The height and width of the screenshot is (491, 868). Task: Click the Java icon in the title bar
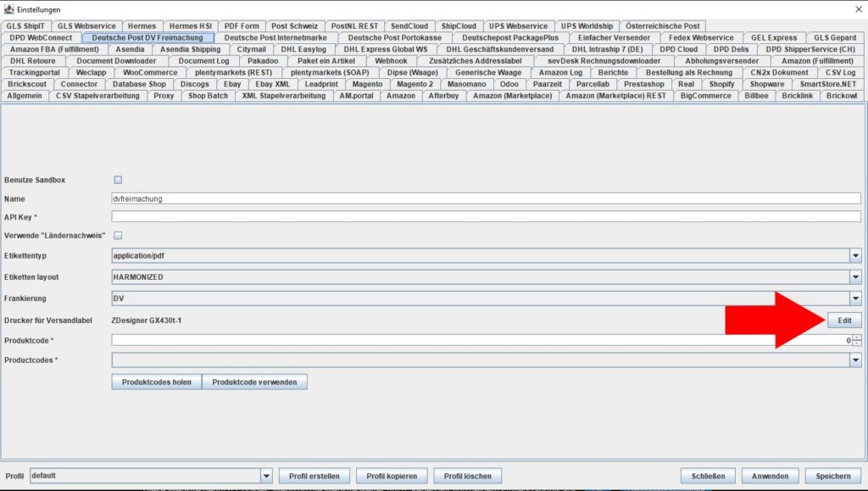8,9
